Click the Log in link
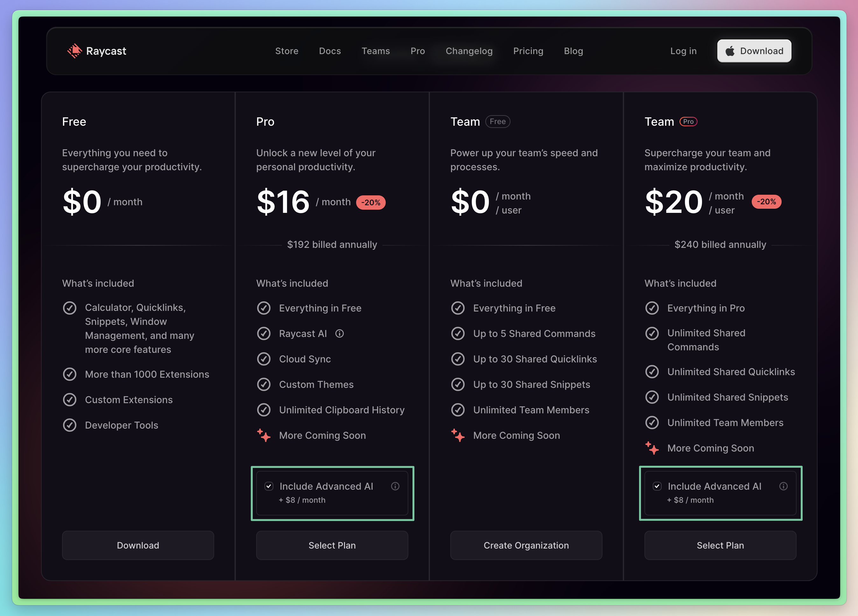This screenshot has height=616, width=858. pos(683,51)
